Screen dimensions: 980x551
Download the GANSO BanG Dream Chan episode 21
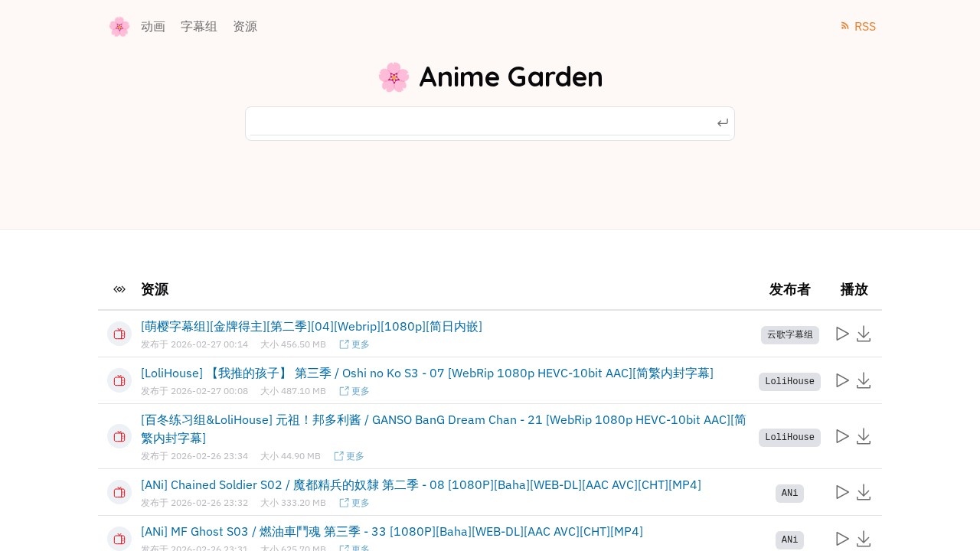[x=864, y=436]
